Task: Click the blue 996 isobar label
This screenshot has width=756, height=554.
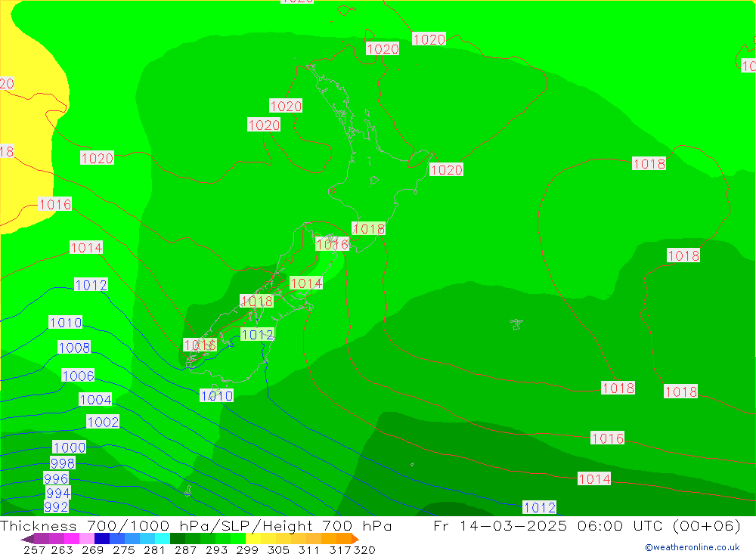Action: point(56,478)
